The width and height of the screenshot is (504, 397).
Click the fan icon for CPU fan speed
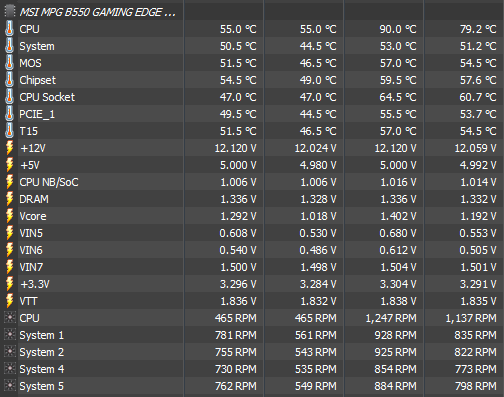pos(10,317)
